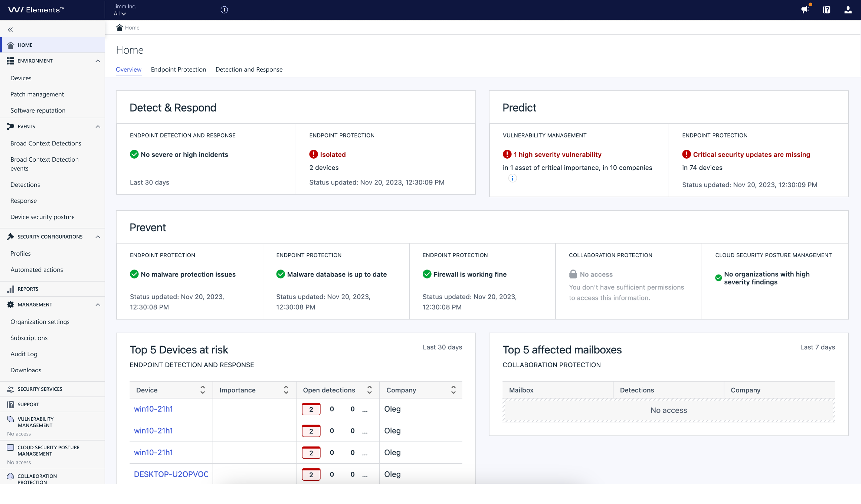This screenshot has height=504, width=861.
Task: Open the Jimm Inc. All scope dropdown
Action: [120, 14]
